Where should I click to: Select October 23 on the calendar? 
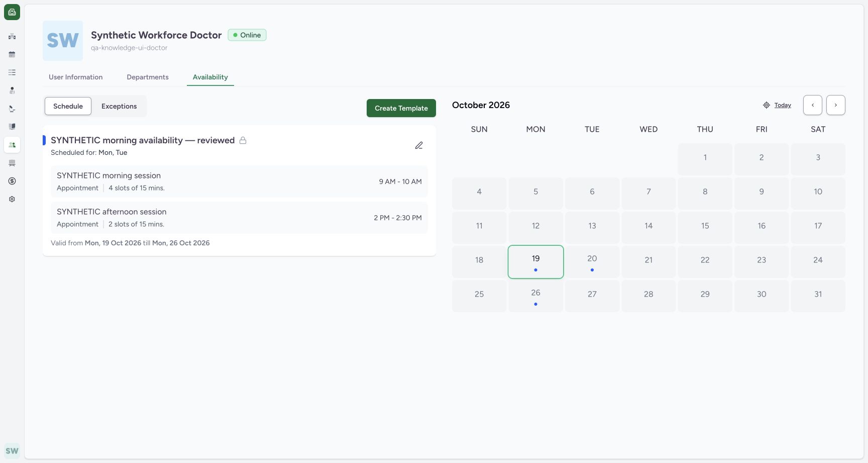762,262
